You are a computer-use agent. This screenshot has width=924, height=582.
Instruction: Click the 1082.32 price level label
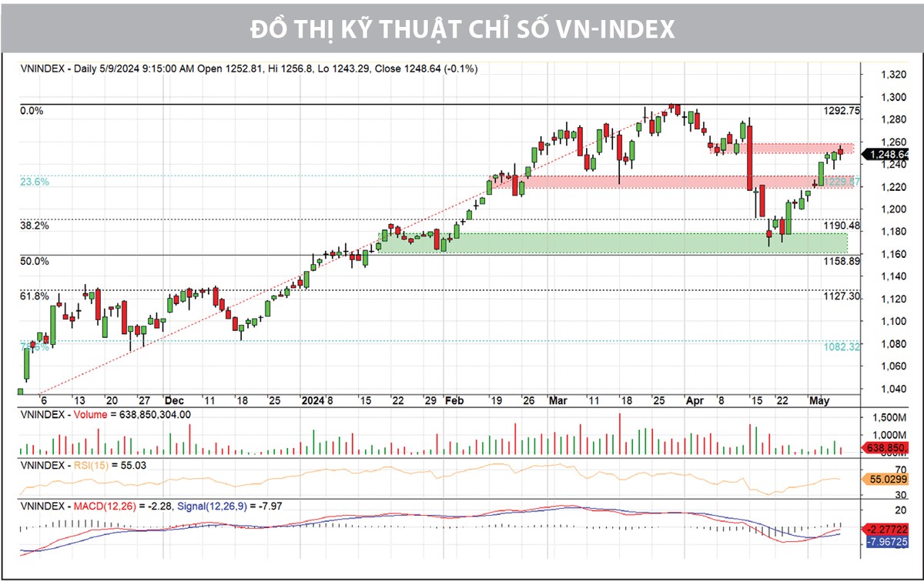click(841, 347)
